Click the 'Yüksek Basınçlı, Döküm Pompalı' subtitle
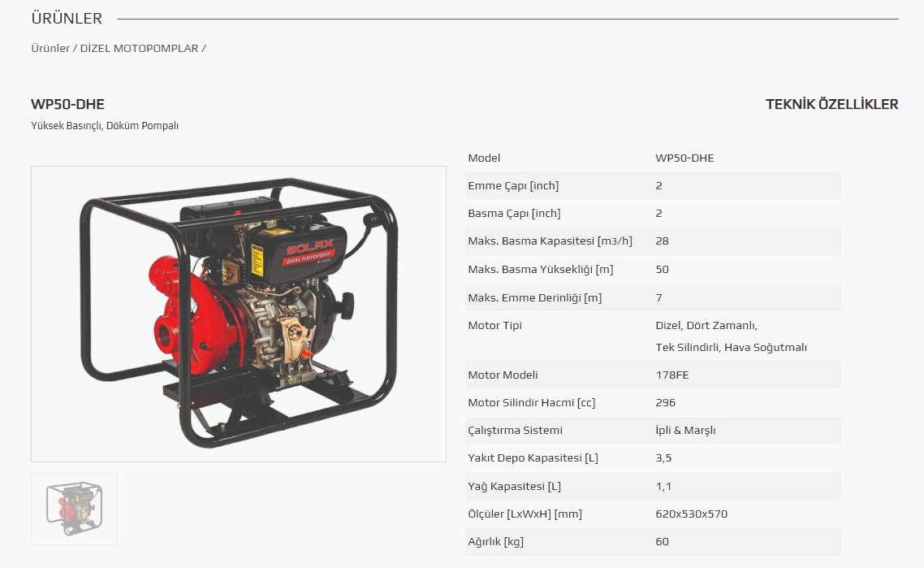 tap(105, 126)
